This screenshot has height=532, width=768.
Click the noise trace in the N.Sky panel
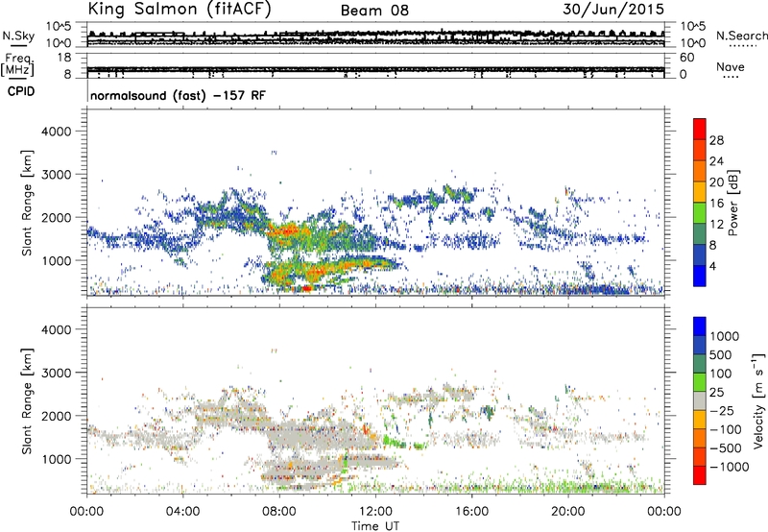pos(375,36)
